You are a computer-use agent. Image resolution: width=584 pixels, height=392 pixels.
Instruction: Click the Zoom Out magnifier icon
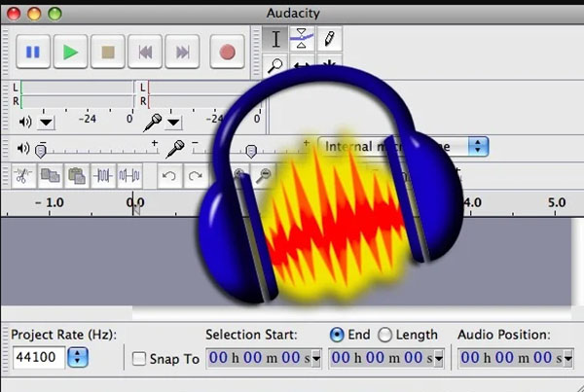tap(264, 175)
